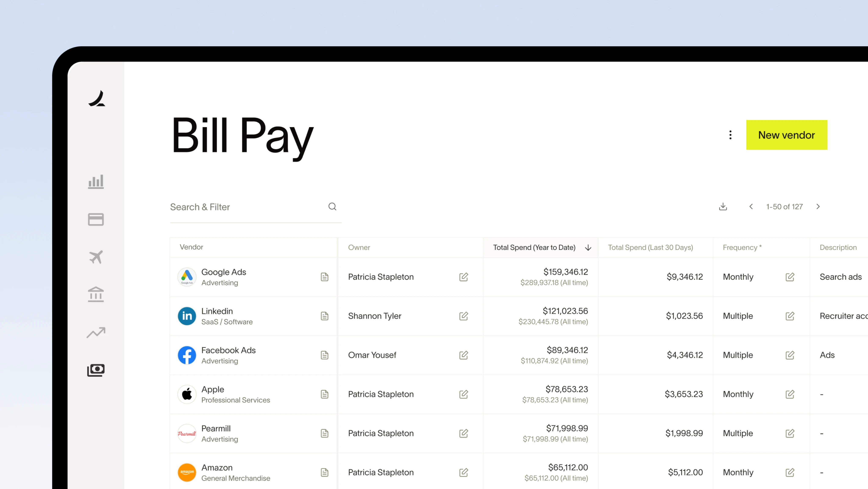
Task: Click the Search ads description cell
Action: [840, 277]
